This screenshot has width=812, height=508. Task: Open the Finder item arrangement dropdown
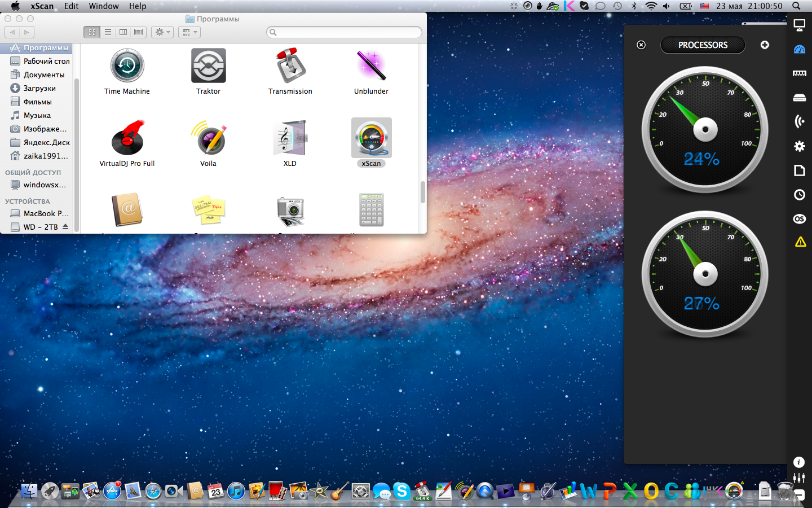coord(189,32)
